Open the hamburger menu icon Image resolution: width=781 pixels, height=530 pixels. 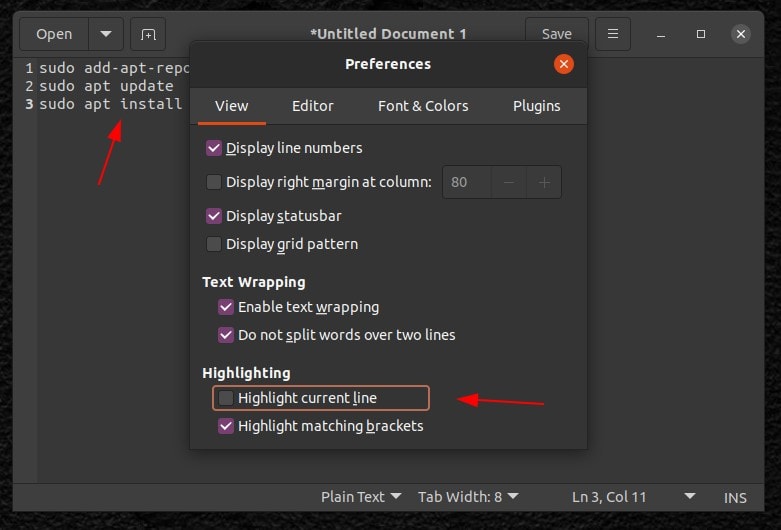613,34
